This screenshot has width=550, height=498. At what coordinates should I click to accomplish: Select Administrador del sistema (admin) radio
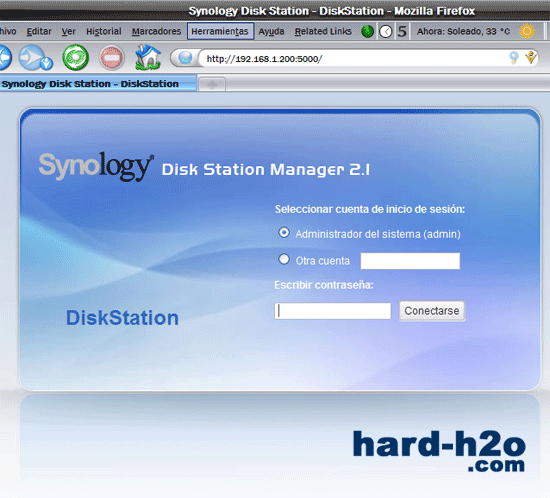[284, 233]
